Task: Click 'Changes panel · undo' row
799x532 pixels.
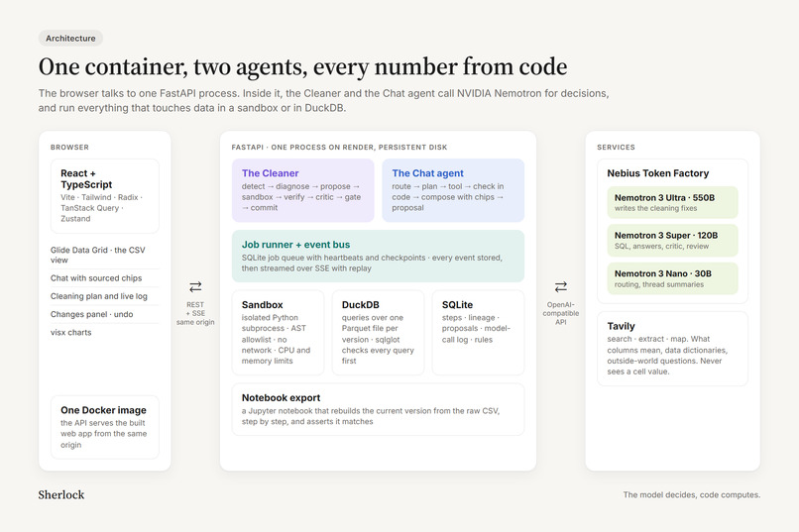Action: point(104,314)
